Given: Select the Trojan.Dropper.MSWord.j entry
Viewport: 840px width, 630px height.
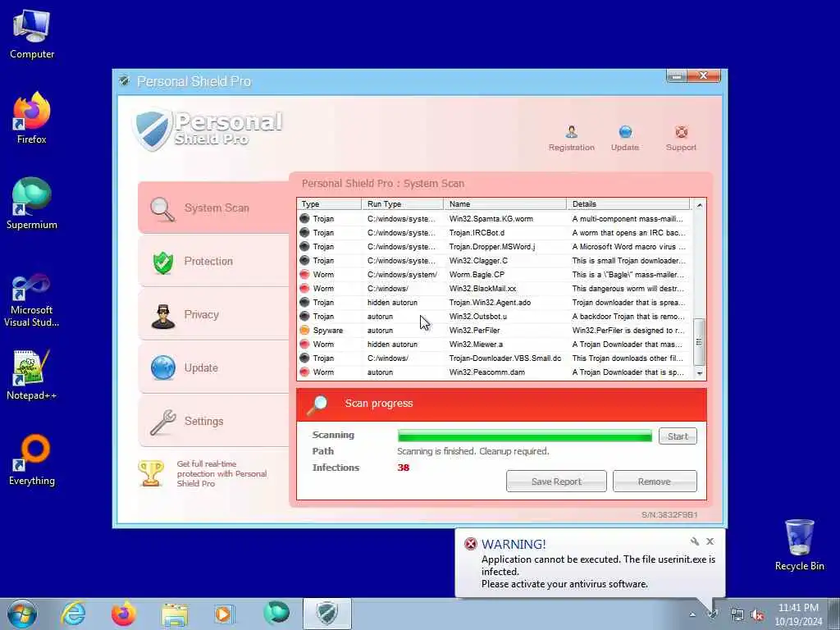Looking at the screenshot, I should coord(495,246).
